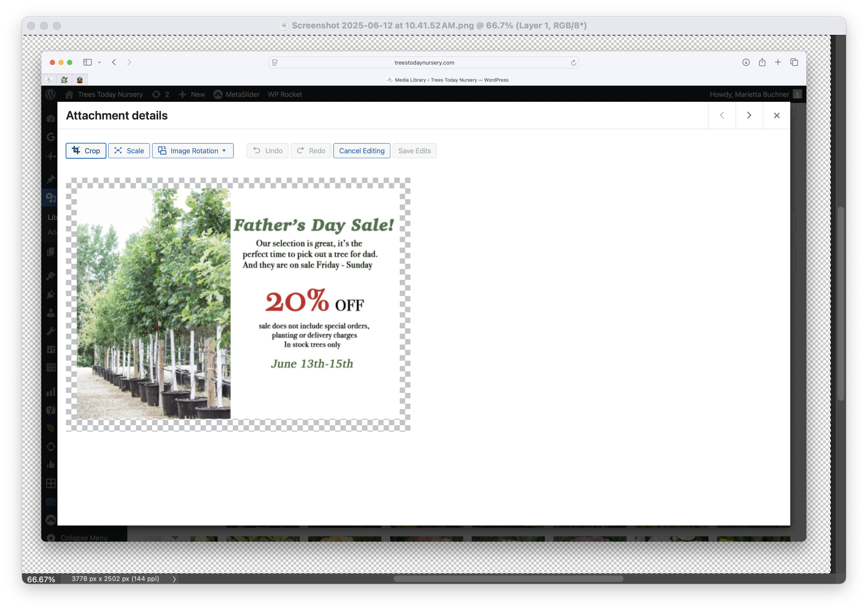Click the Photoshop zoom level 66.67% field
The height and width of the screenshot is (611, 868).
tap(41, 579)
